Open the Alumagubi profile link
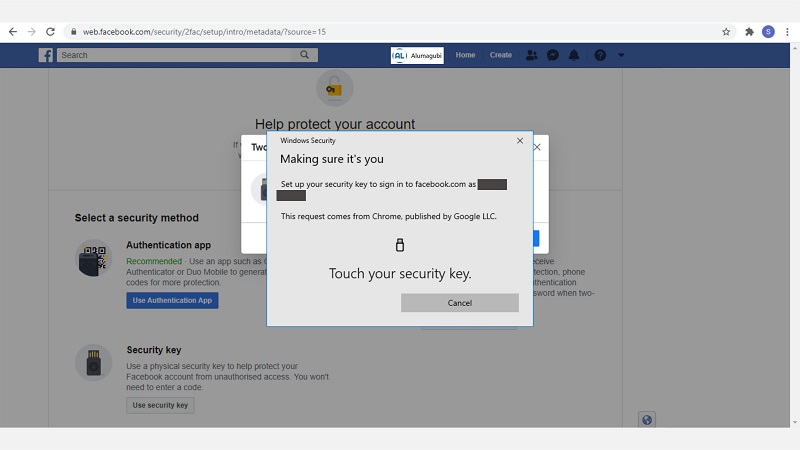 tap(417, 55)
